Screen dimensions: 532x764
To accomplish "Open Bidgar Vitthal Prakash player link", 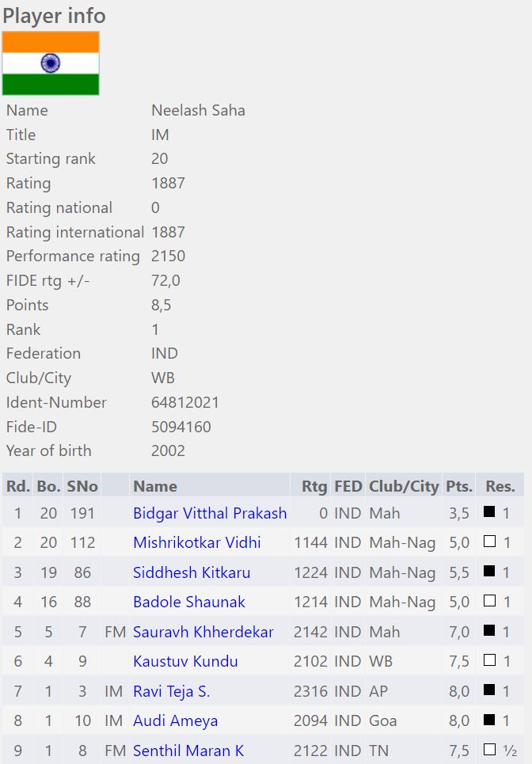I will pos(210,513).
